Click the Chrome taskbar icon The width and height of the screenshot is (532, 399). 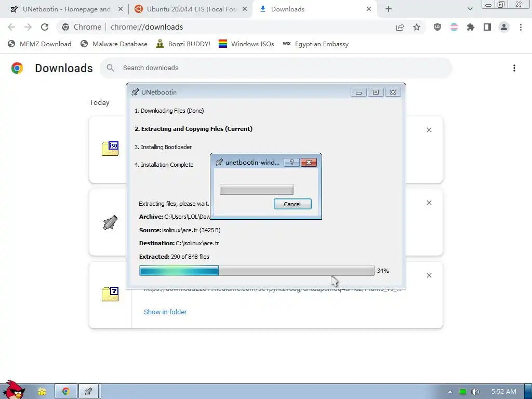point(66,392)
